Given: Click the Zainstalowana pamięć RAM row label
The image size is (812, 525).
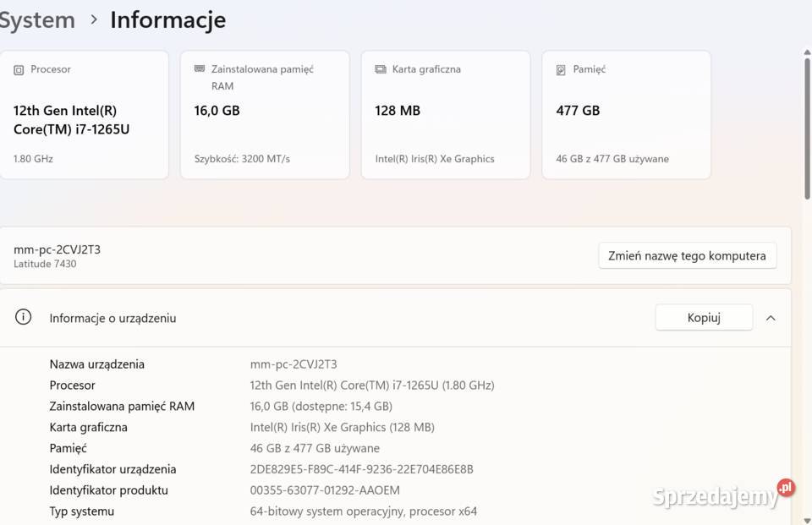Looking at the screenshot, I should [122, 407].
